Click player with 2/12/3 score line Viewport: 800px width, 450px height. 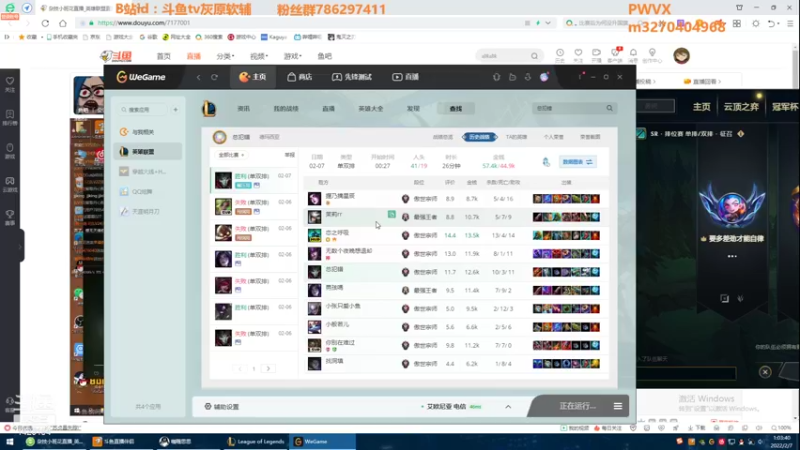click(456, 309)
